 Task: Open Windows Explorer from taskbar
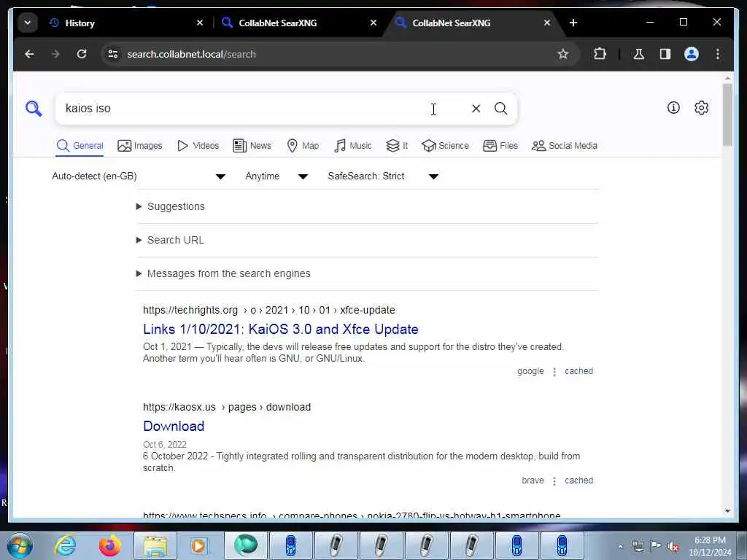tap(155, 545)
